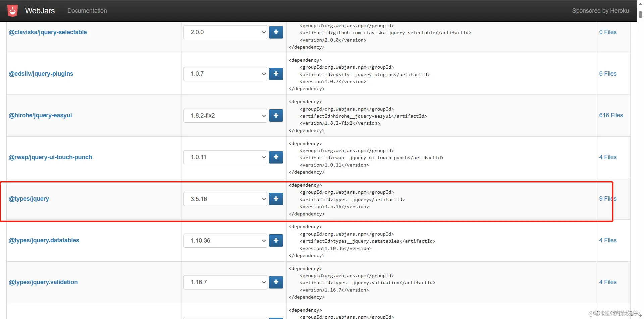Viewport: 644px width, 319px height.
Task: Click artifactId hirohe__jquery-easyui text
Action: pyautogui.click(x=363, y=116)
